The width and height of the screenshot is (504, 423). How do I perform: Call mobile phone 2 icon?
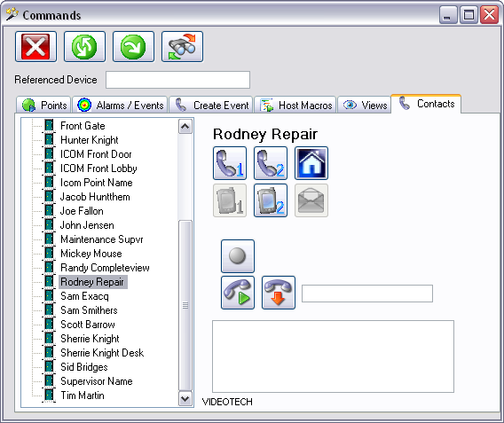click(271, 200)
